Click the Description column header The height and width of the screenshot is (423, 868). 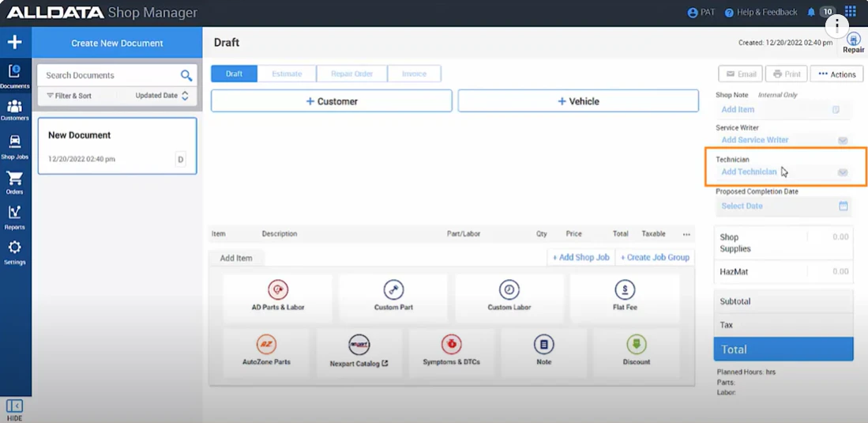click(280, 234)
